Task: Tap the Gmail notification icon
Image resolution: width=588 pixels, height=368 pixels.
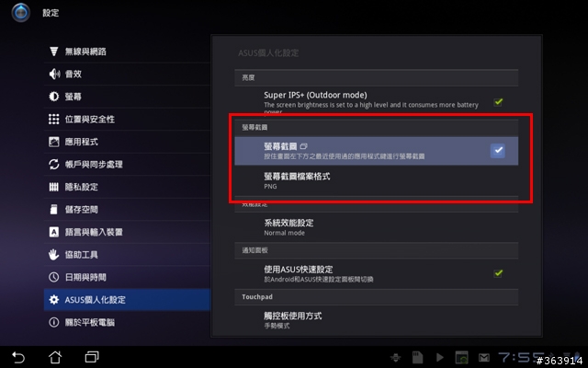Action: coord(484,358)
